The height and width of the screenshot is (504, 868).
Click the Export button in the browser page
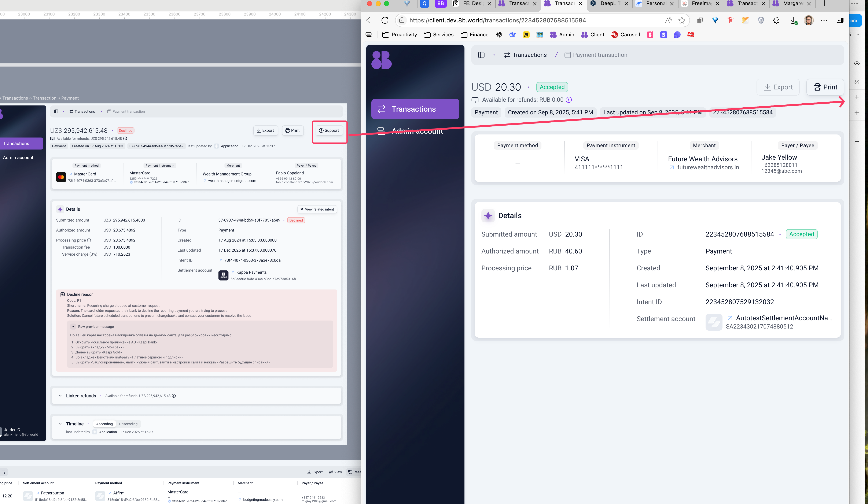click(778, 88)
